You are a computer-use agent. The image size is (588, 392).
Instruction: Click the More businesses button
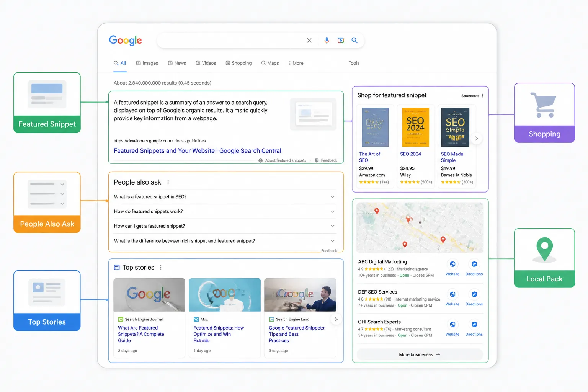pyautogui.click(x=420, y=354)
